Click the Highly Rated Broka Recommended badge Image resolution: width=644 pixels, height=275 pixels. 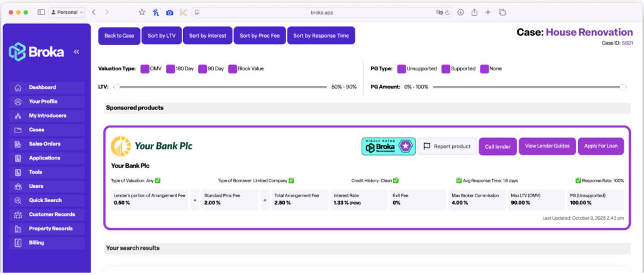coord(388,146)
